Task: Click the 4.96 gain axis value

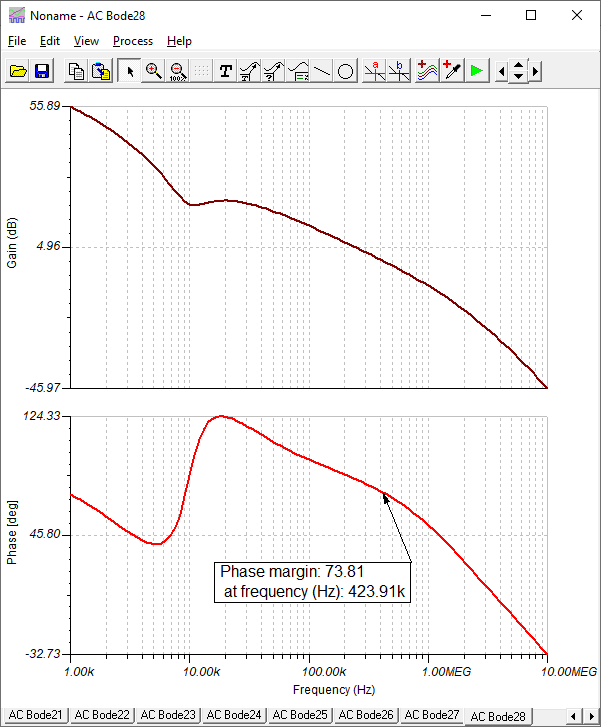Action: coord(48,246)
